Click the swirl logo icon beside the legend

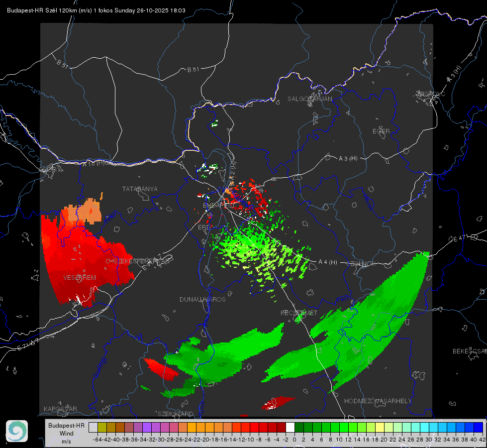pos(17,431)
